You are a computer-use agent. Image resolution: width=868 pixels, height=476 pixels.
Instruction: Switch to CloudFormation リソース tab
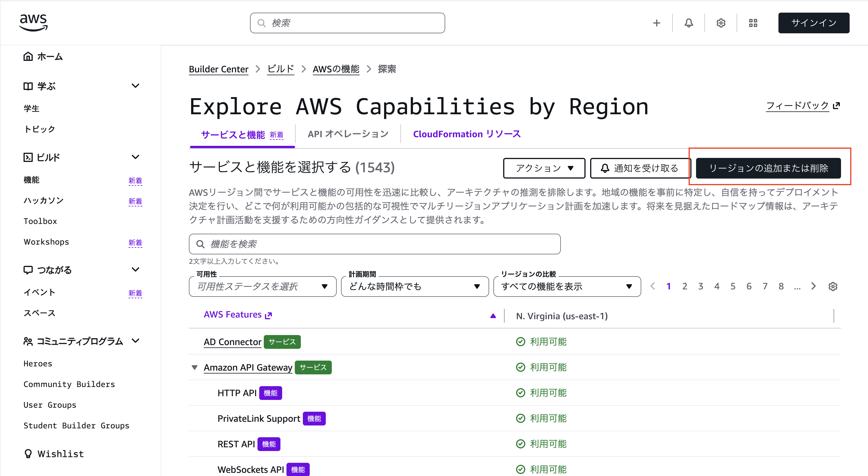(x=467, y=134)
